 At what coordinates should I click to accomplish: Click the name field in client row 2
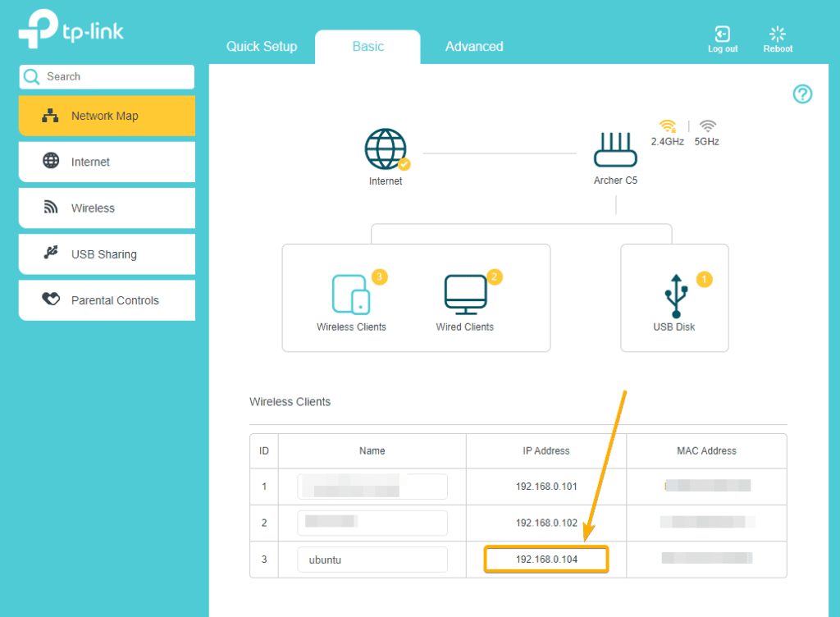372,523
